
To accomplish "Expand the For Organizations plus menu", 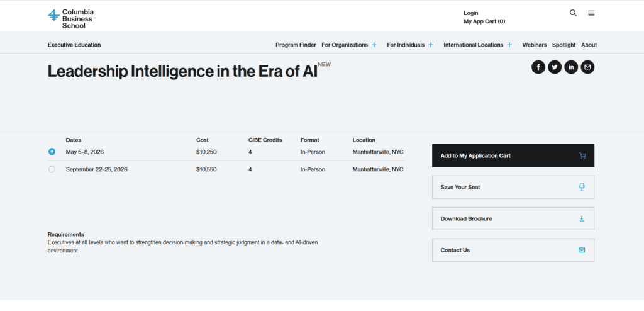I will coord(374,45).
